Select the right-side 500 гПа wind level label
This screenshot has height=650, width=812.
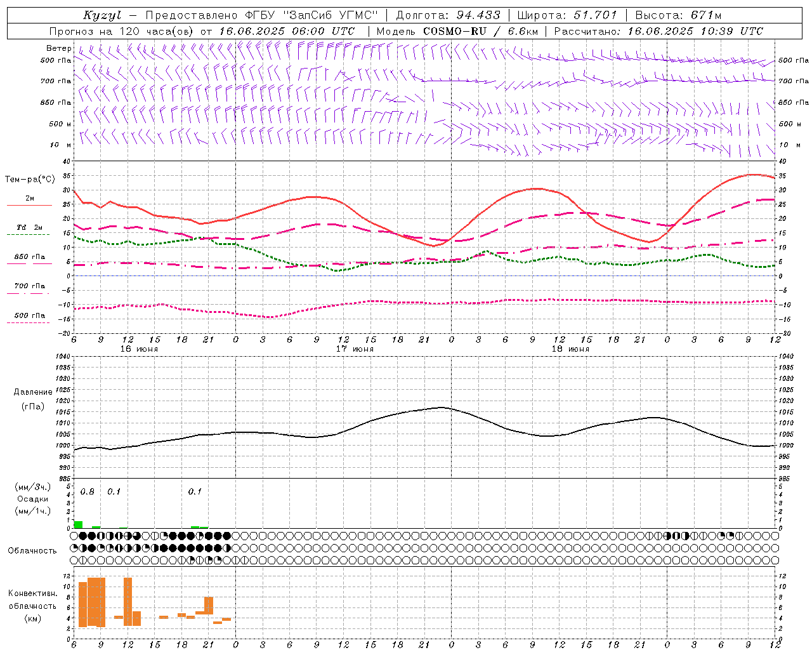coord(794,60)
